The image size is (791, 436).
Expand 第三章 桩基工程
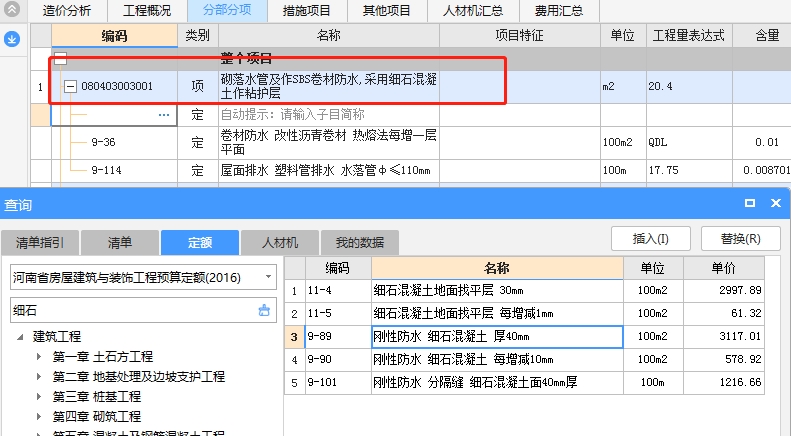39,397
